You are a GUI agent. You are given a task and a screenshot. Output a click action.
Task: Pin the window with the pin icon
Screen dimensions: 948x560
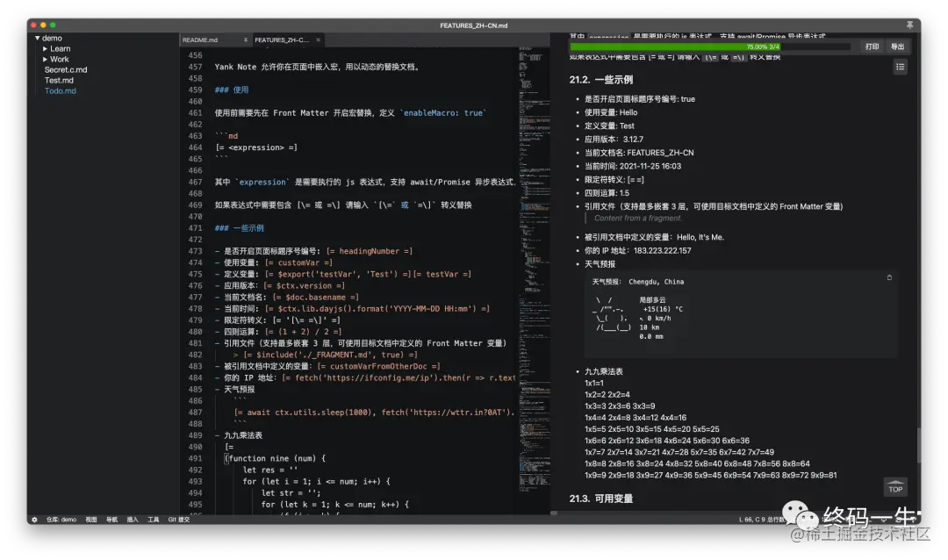click(909, 25)
